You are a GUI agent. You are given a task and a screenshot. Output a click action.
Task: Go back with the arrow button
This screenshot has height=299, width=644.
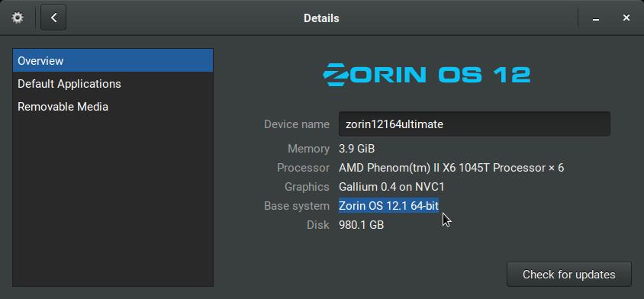tap(53, 18)
